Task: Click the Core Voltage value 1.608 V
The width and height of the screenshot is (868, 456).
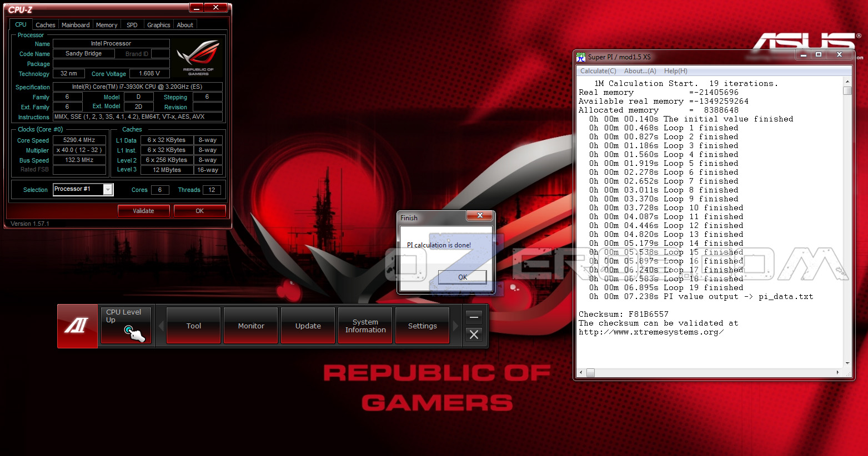Action: coord(149,74)
